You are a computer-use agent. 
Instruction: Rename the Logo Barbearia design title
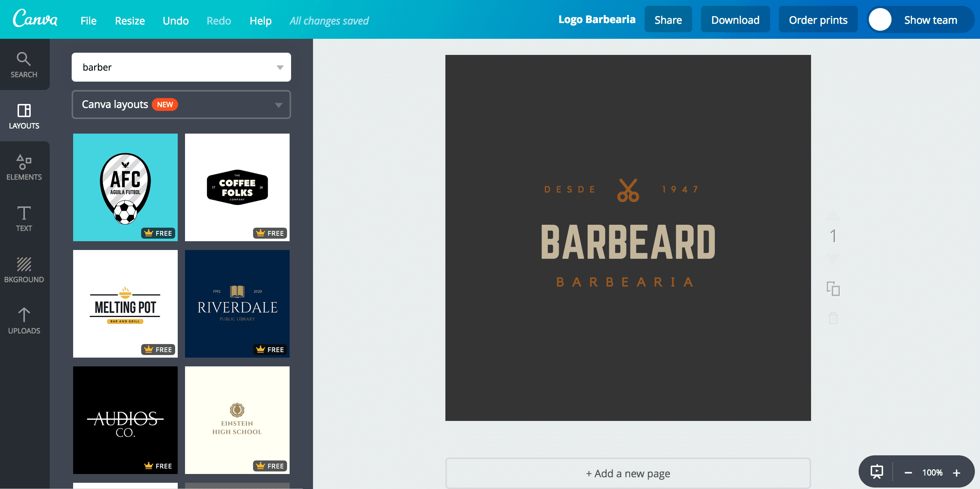[x=596, y=19]
